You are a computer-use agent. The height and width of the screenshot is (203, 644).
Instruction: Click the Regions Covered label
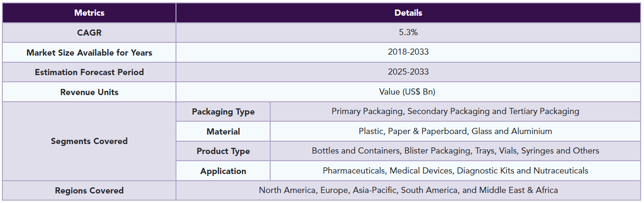click(x=89, y=191)
